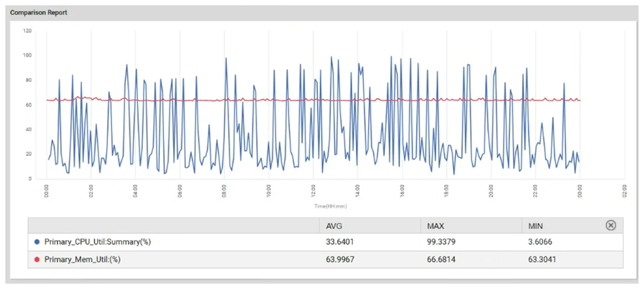Click the 08:00 time axis label
644x289 pixels.
[x=224, y=190]
